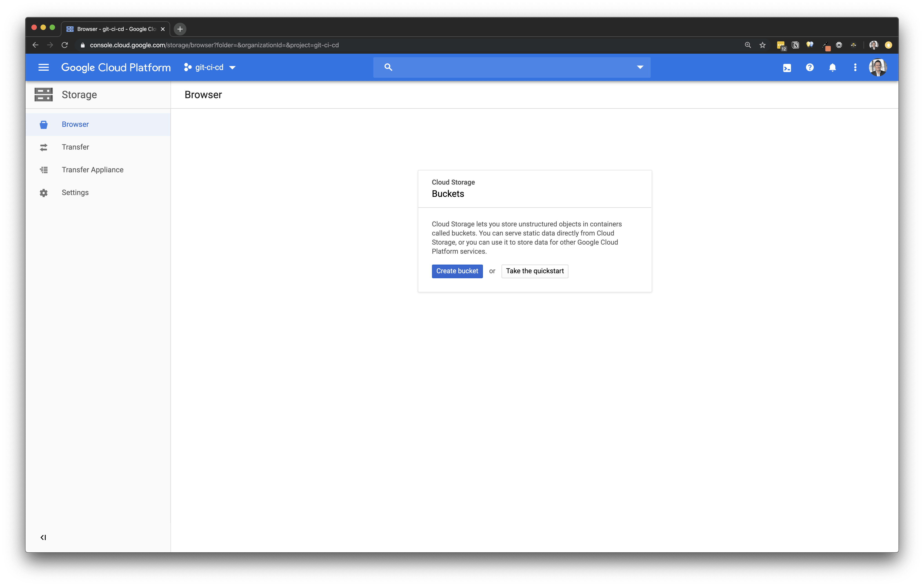Viewport: 924px width, 586px height.
Task: Click the site lock icon
Action: (83, 45)
